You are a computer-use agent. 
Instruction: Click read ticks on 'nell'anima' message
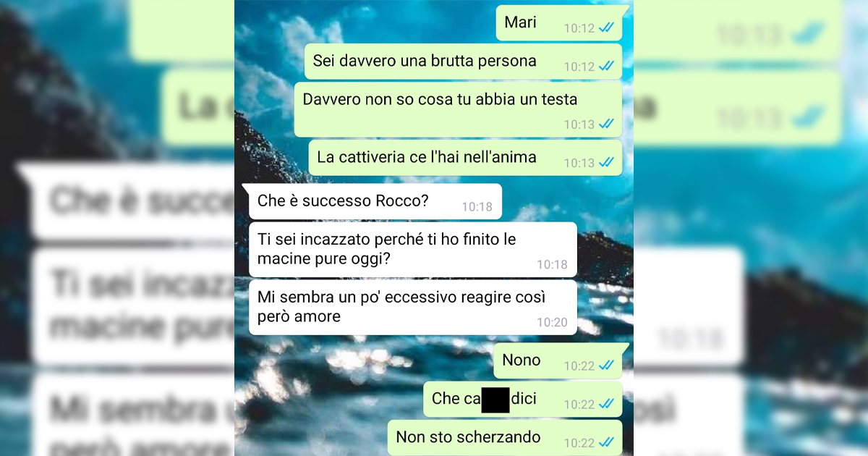607,163
